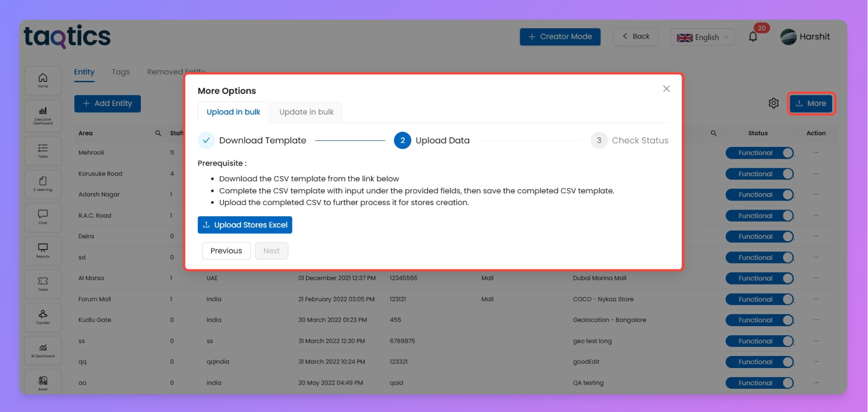
Task: Switch to the Upload in bulk tab
Action: [233, 112]
